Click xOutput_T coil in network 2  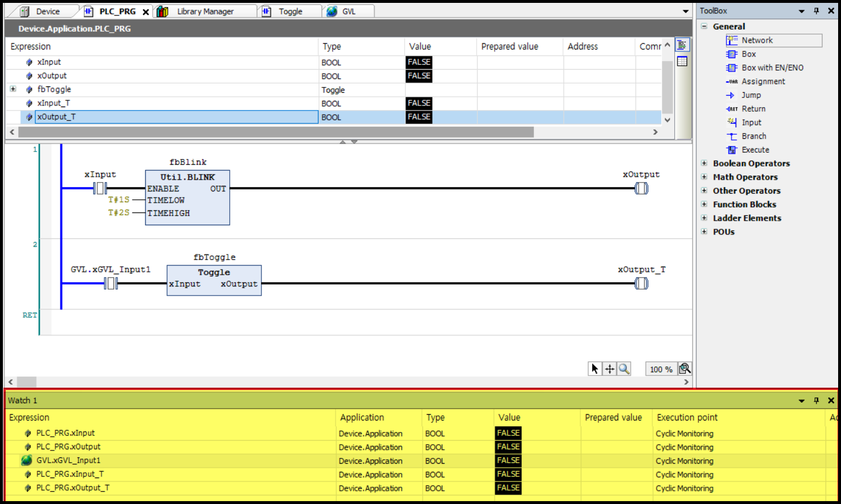coord(641,283)
